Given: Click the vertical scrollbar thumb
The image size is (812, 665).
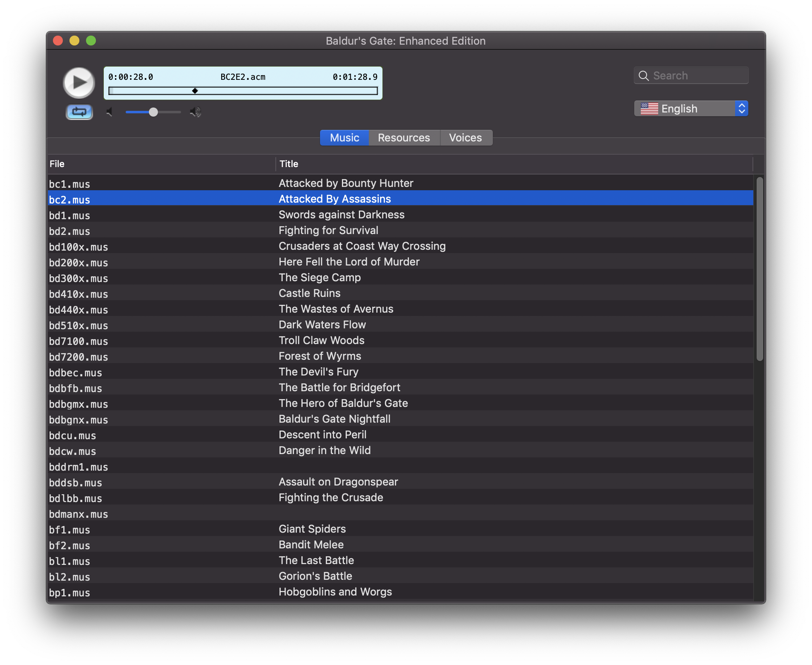Looking at the screenshot, I should [759, 269].
